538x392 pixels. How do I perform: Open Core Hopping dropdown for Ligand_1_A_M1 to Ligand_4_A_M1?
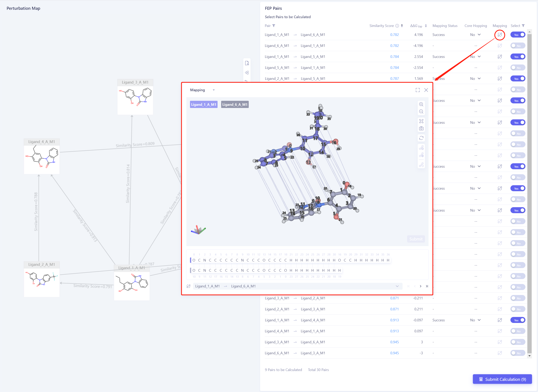[475, 320]
